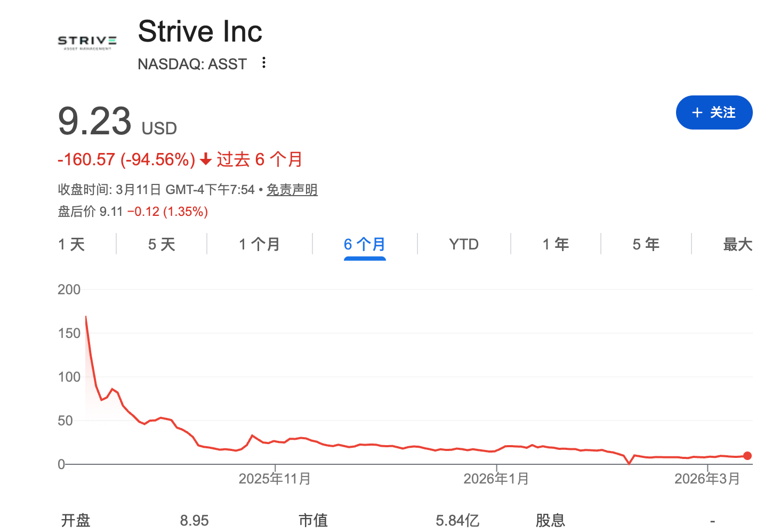Click the Strive Inc company title
Image resolution: width=772 pixels, height=532 pixels.
pos(200,31)
